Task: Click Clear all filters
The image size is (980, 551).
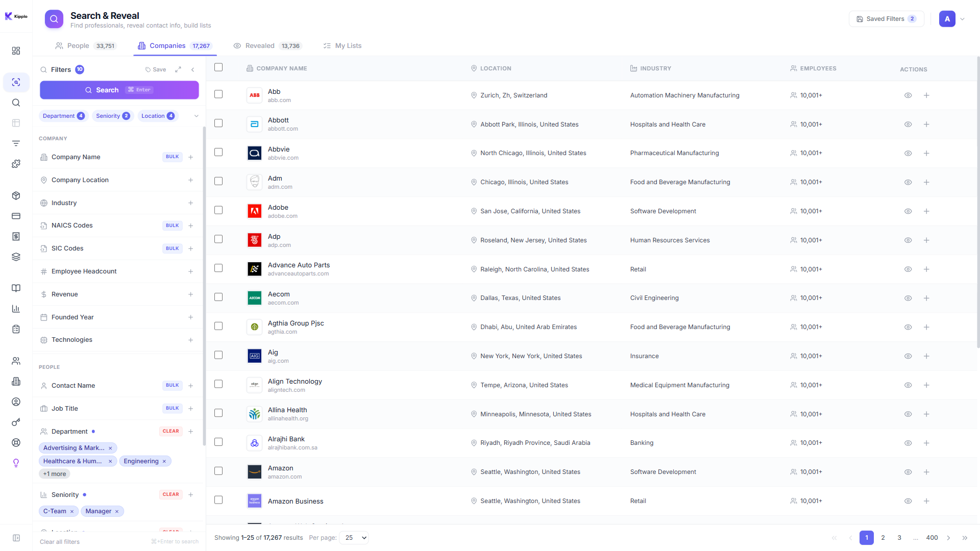Action: (x=60, y=542)
